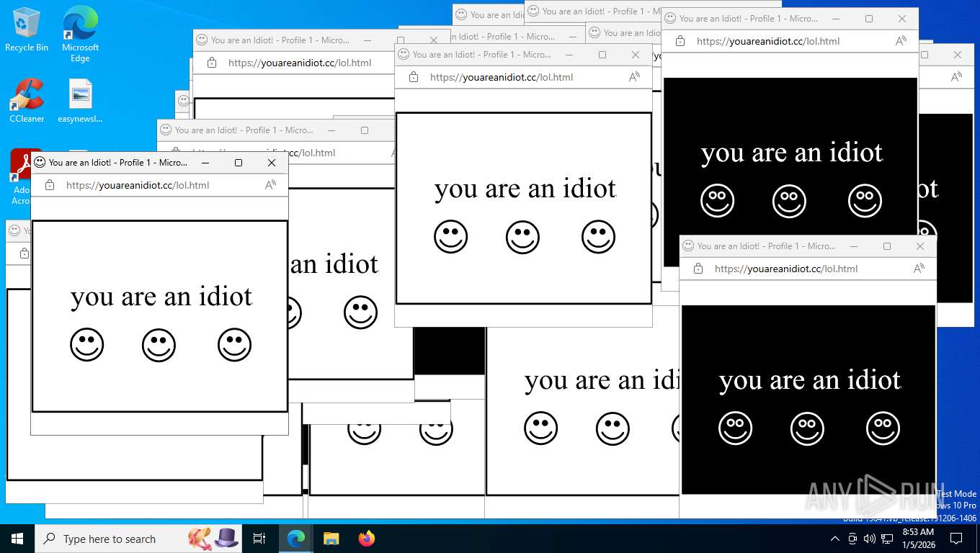Open the 8:53 AM clock and calendar
The width and height of the screenshot is (980, 553).
pyautogui.click(x=918, y=539)
